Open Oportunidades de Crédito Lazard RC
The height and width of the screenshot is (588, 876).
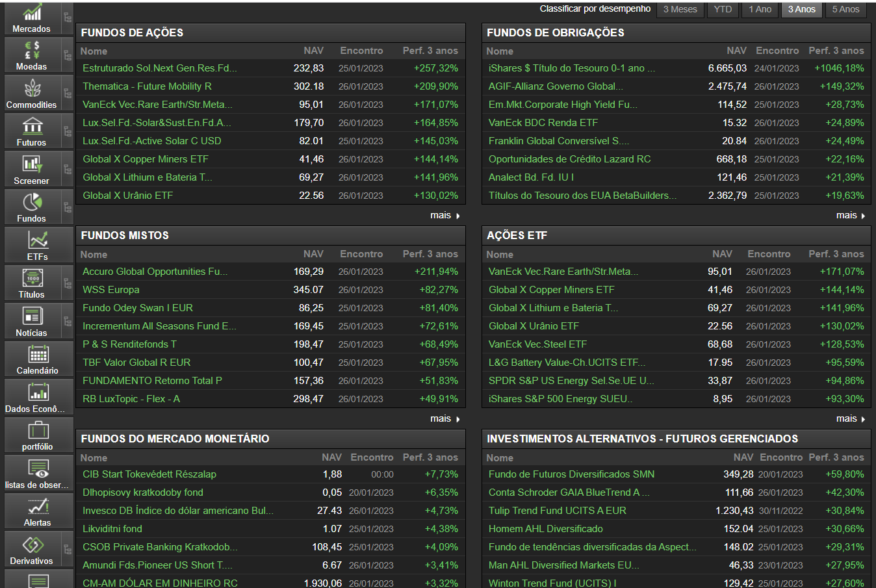[x=569, y=159]
